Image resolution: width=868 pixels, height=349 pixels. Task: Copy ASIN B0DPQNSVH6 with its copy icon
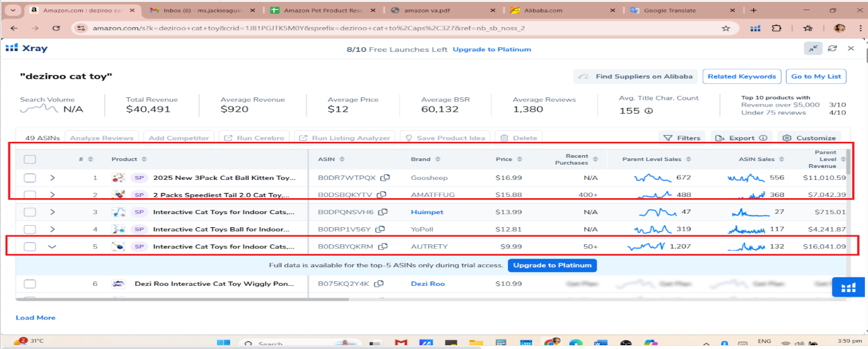(x=384, y=212)
